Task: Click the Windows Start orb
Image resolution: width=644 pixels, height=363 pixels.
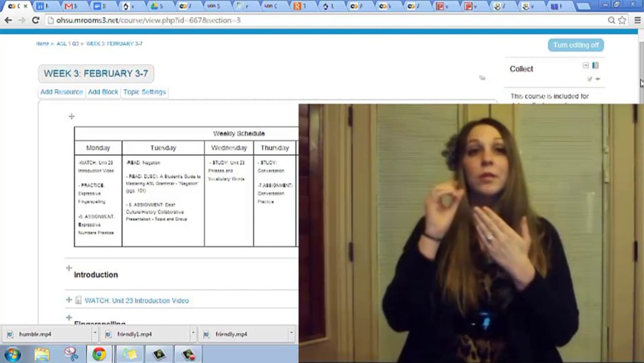Action: pyautogui.click(x=12, y=354)
